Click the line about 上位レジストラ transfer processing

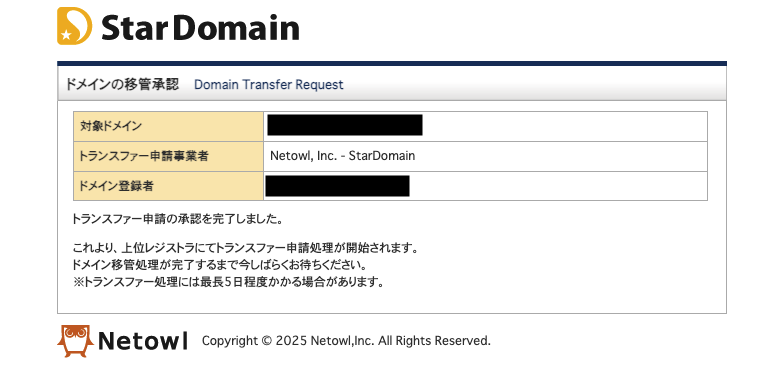point(245,248)
